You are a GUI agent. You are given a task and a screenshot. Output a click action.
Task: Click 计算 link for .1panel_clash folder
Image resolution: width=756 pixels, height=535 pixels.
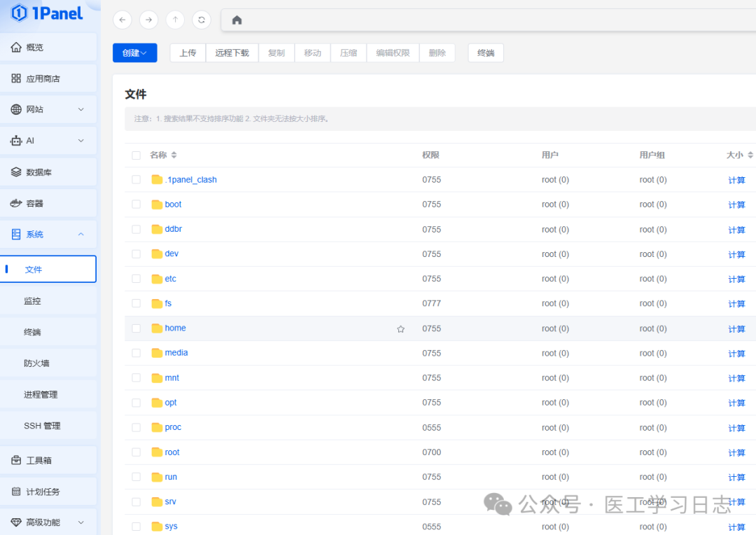click(x=736, y=181)
